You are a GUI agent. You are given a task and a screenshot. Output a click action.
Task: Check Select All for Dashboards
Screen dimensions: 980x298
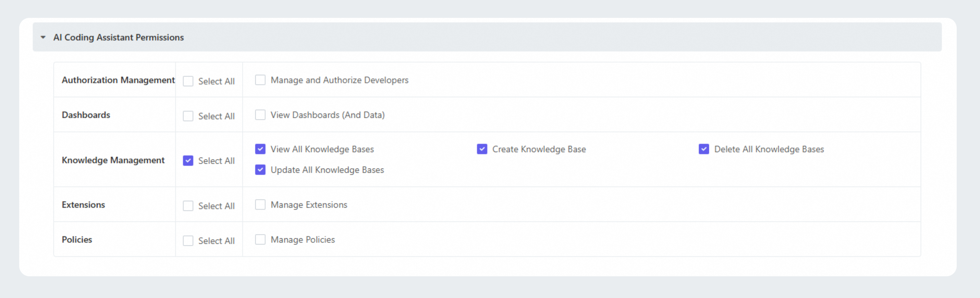pos(188,116)
